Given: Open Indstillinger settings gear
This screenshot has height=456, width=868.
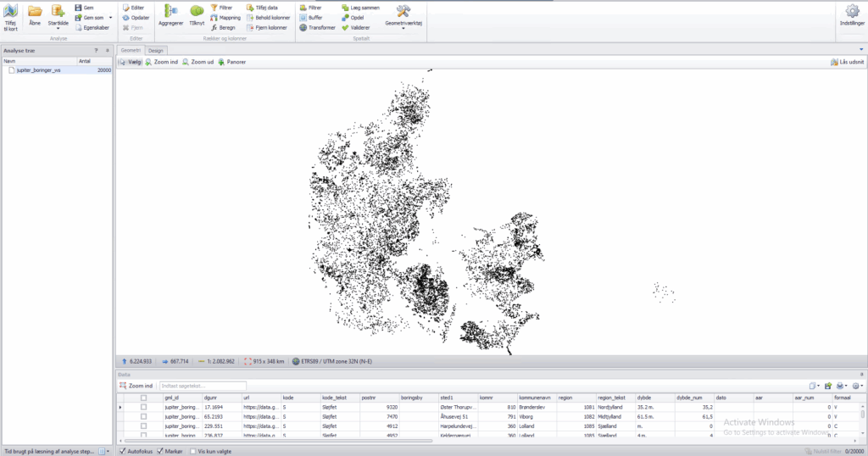Looking at the screenshot, I should (x=852, y=12).
